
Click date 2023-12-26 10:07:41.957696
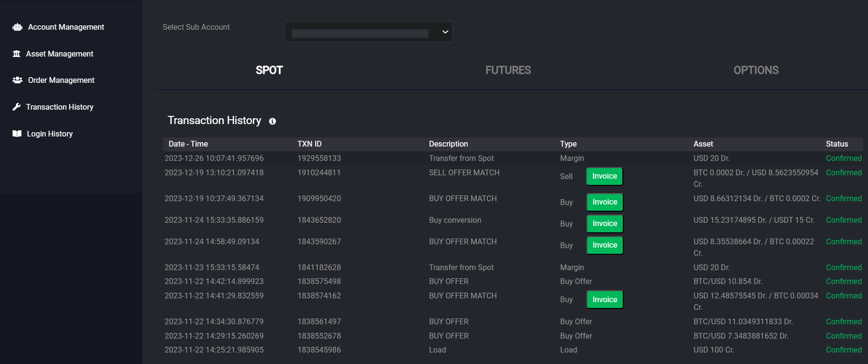214,158
